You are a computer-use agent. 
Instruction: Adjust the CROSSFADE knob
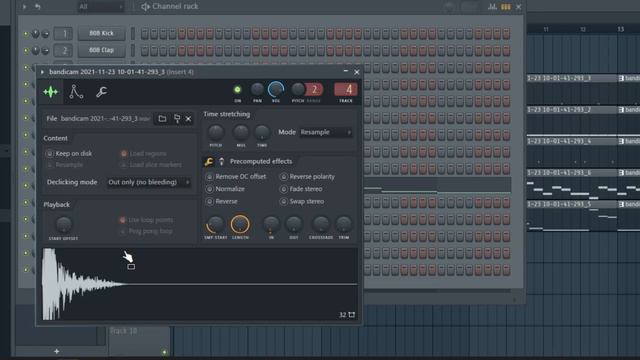point(321,224)
